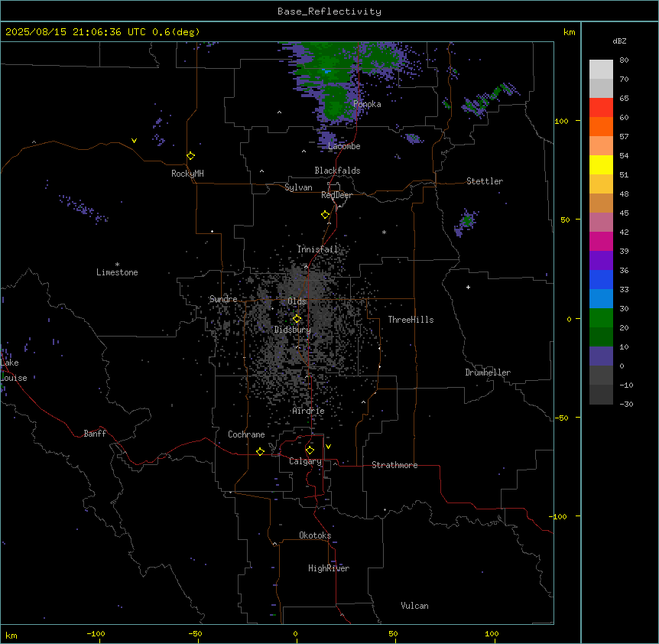This screenshot has width=659, height=644.
Task: Click the yellow diamond marker above RockyMH
Action: tap(191, 156)
